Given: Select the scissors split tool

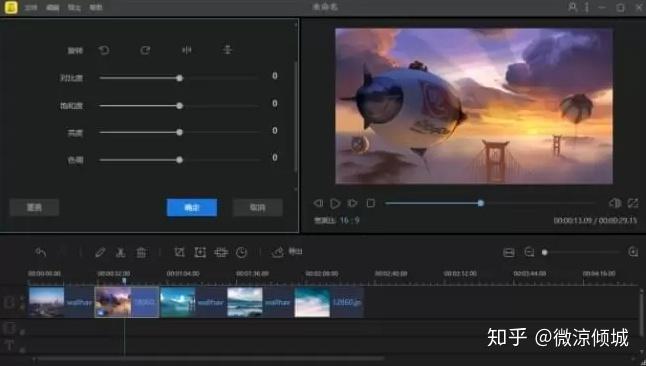Looking at the screenshot, I should pos(120,252).
